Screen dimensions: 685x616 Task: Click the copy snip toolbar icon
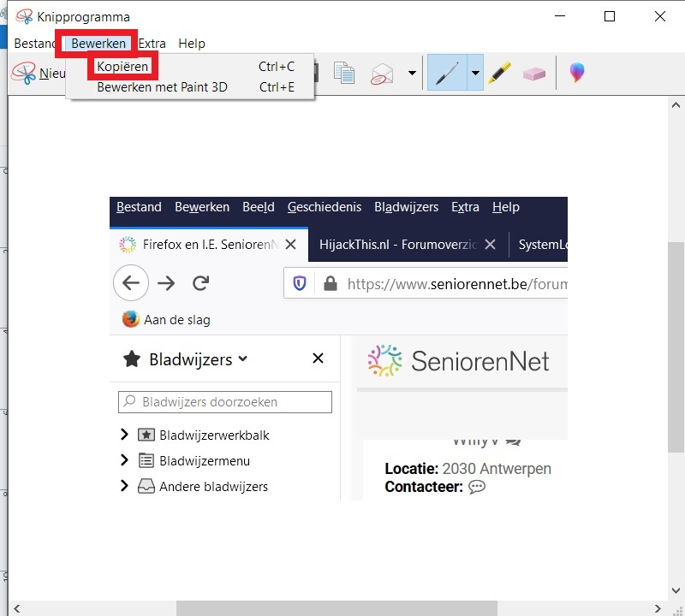344,74
